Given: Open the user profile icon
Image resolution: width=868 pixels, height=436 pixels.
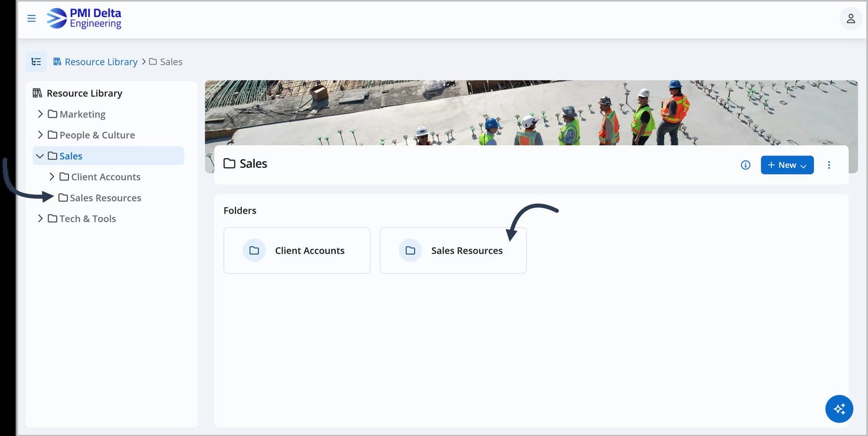Looking at the screenshot, I should click(851, 19).
